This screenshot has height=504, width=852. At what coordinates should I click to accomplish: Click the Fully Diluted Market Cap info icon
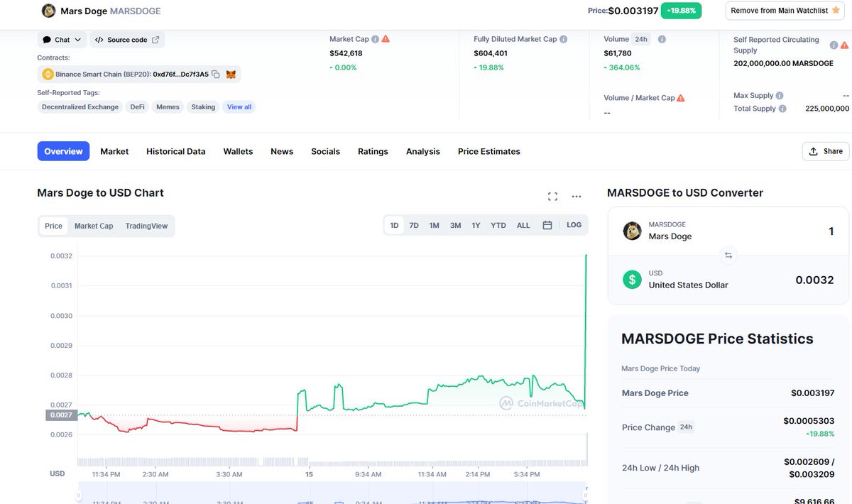(x=563, y=39)
